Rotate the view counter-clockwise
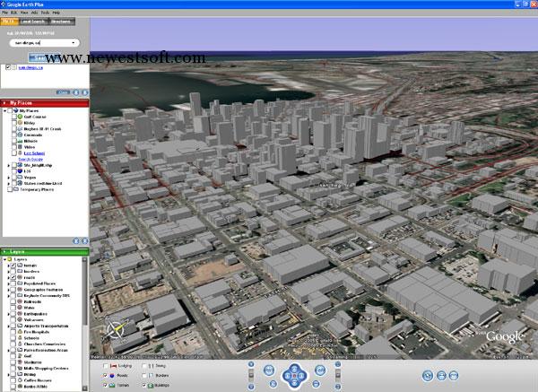The height and width of the screenshot is (392, 538). pyautogui.click(x=269, y=370)
